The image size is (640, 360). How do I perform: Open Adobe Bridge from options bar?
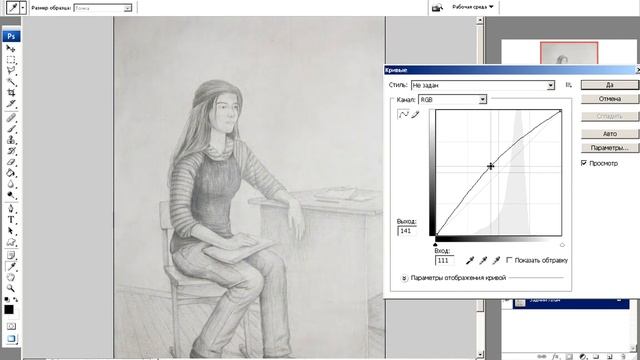437,7
